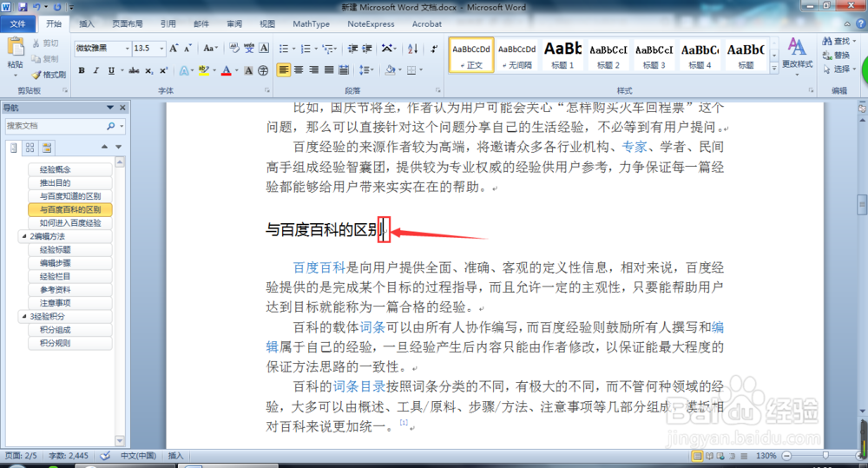Toggle strikethrough formatting
Viewport: 868px width, 468px height.
tap(134, 70)
